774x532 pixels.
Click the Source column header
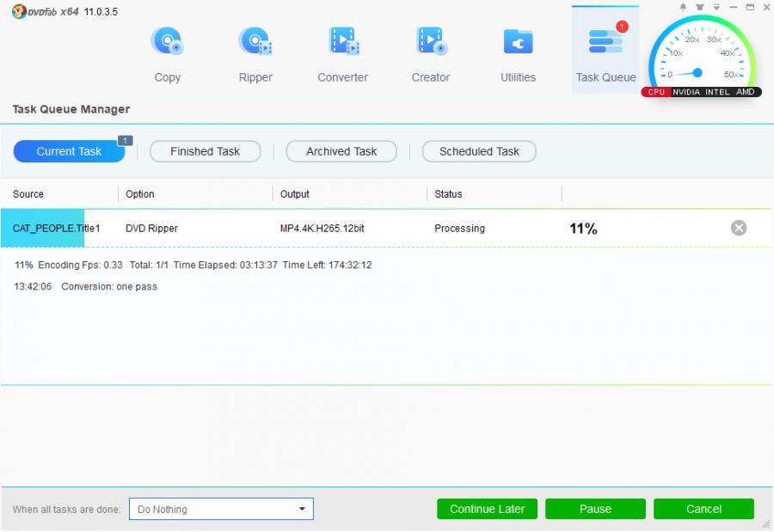click(x=28, y=194)
